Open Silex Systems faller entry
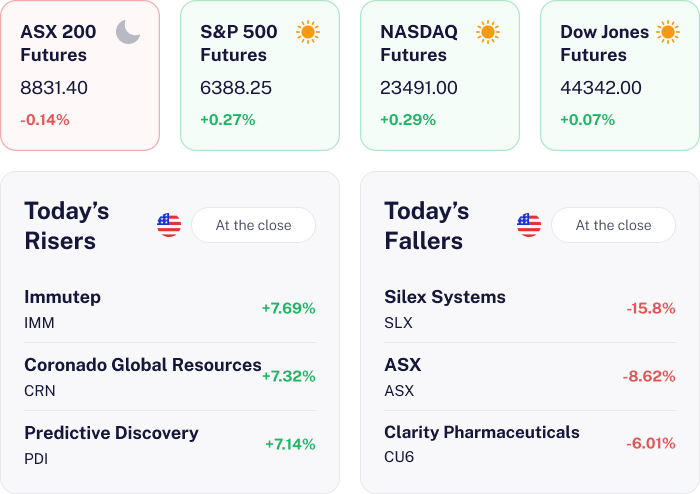The width and height of the screenshot is (700, 494). click(445, 297)
